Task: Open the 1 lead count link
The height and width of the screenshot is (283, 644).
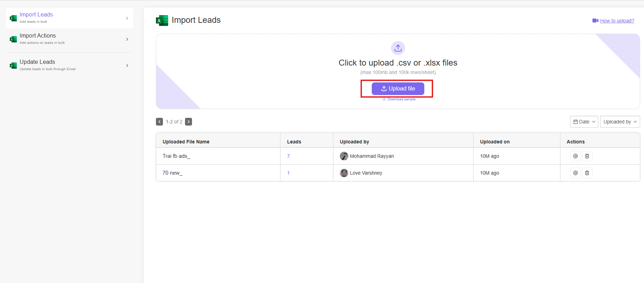Action: tap(288, 173)
